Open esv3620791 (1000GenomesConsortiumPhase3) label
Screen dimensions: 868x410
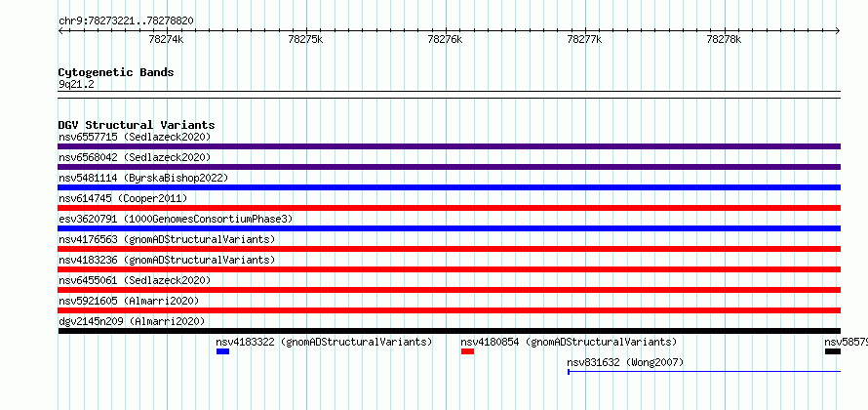[x=176, y=219]
